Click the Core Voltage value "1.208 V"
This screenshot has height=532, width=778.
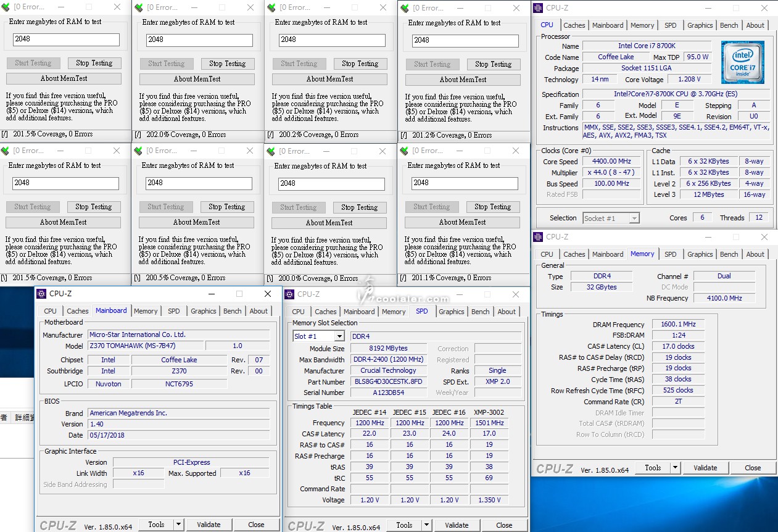pos(689,80)
